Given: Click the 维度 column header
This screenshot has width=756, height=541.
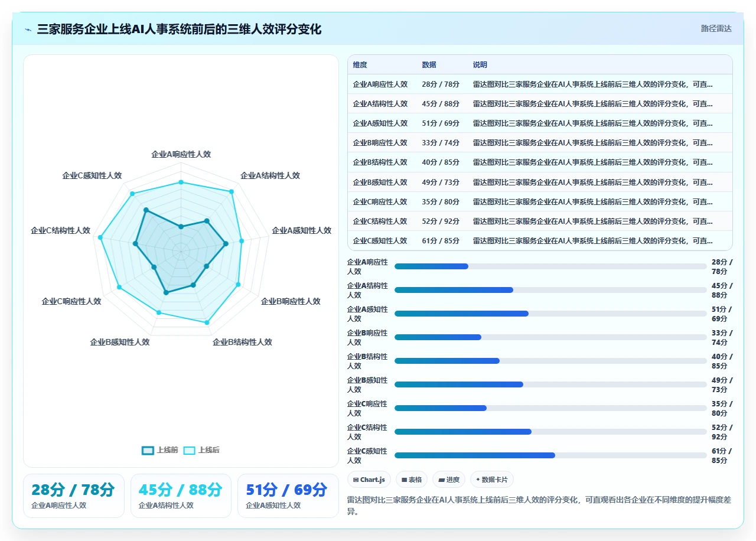Looking at the screenshot, I should click(360, 65).
